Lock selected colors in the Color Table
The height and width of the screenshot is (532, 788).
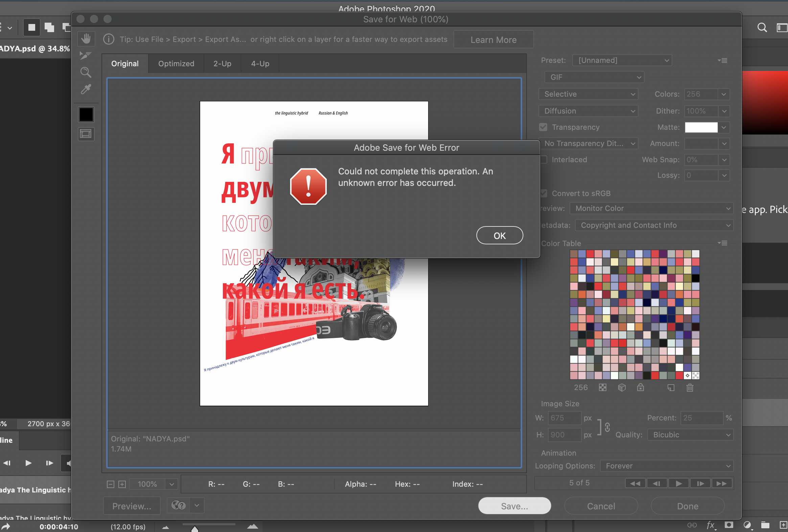tap(641, 387)
